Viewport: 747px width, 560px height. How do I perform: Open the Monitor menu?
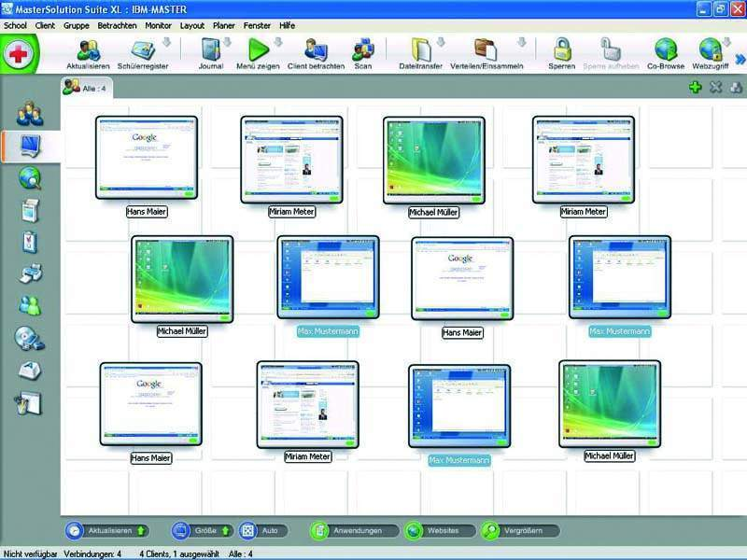point(157,25)
